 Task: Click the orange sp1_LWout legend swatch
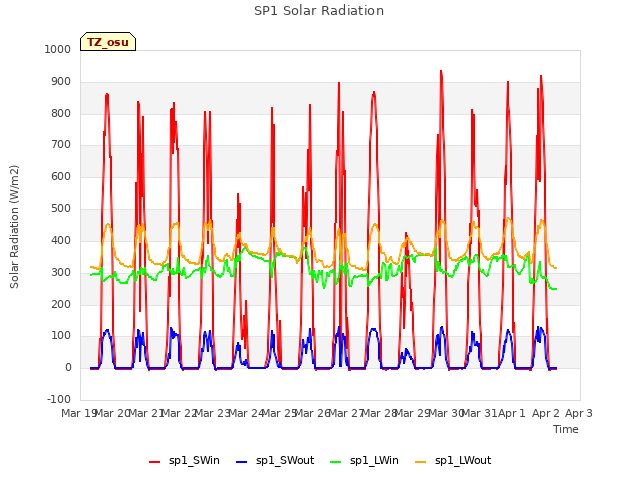(420, 462)
